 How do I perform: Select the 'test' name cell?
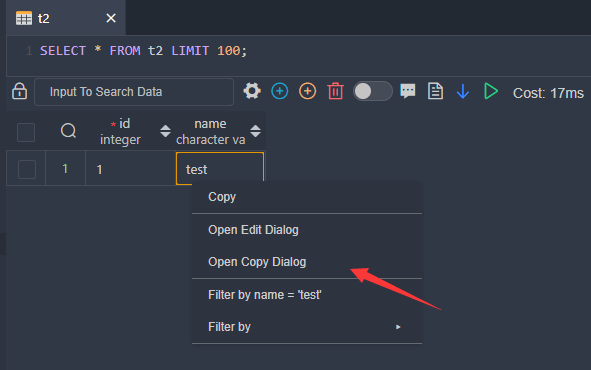point(220,168)
